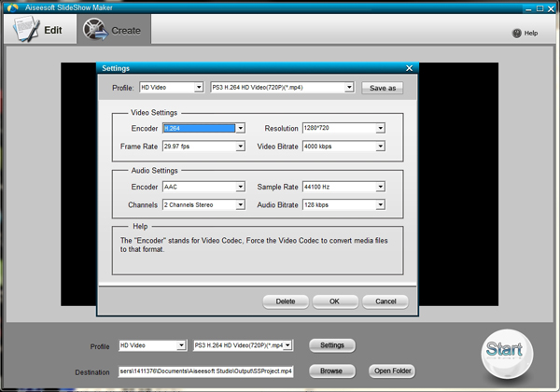Click Cancel in the Settings dialog

coord(385,301)
